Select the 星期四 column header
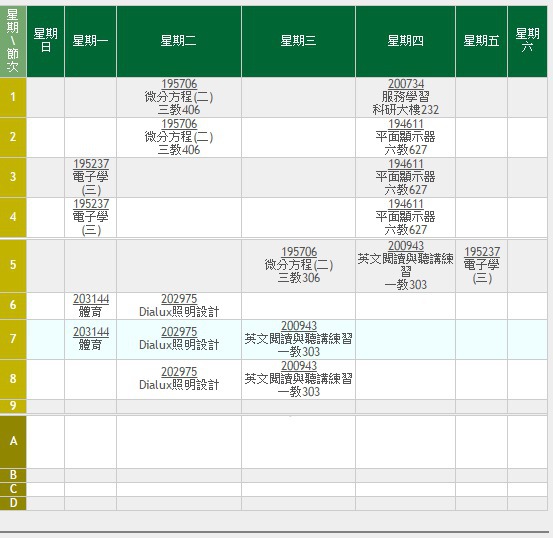 [x=405, y=41]
